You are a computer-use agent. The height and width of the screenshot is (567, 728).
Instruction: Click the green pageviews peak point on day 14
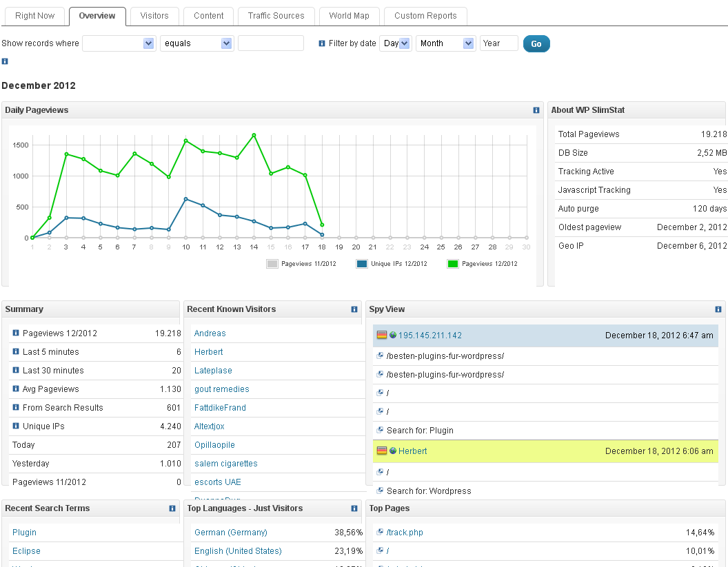(254, 135)
